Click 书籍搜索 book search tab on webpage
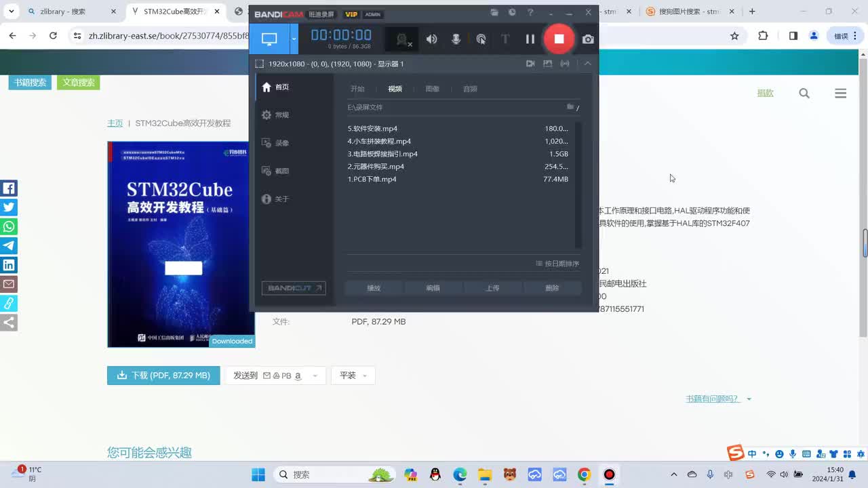The image size is (868, 488). tap(30, 83)
